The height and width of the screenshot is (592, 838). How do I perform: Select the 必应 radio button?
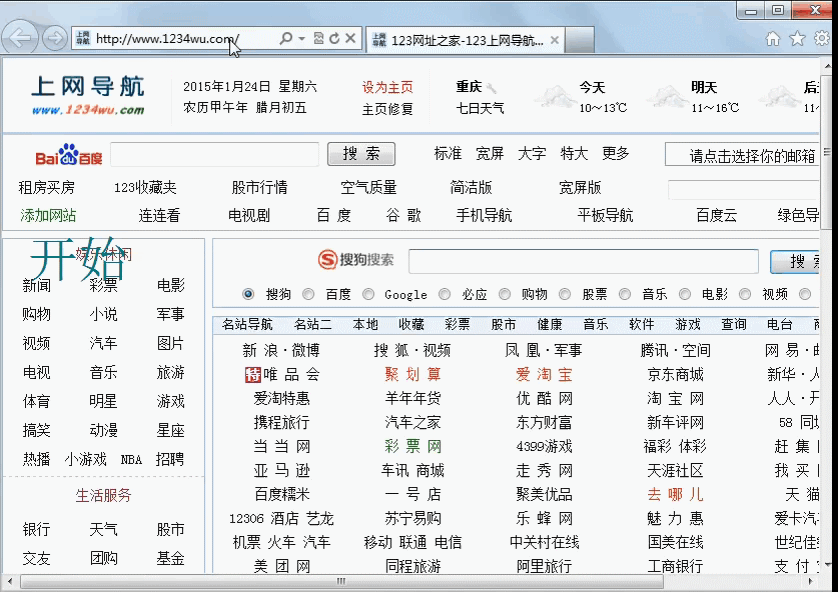[x=445, y=294]
